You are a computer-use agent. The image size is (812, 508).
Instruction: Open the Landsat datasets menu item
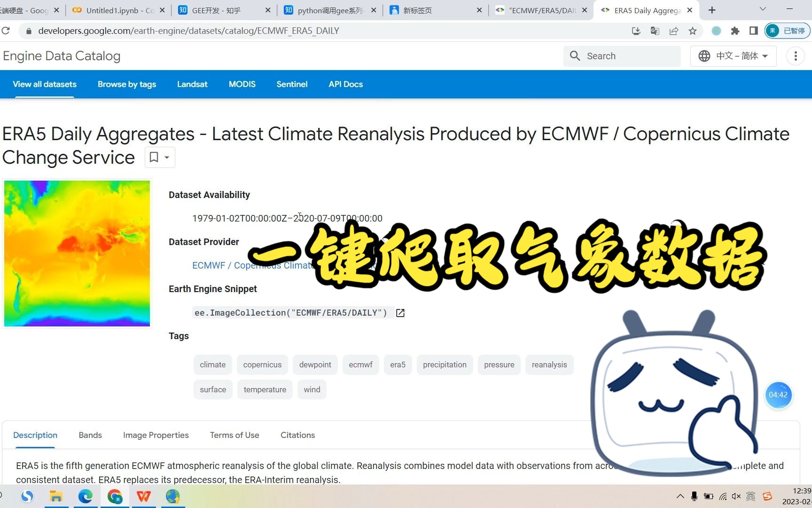tap(192, 84)
